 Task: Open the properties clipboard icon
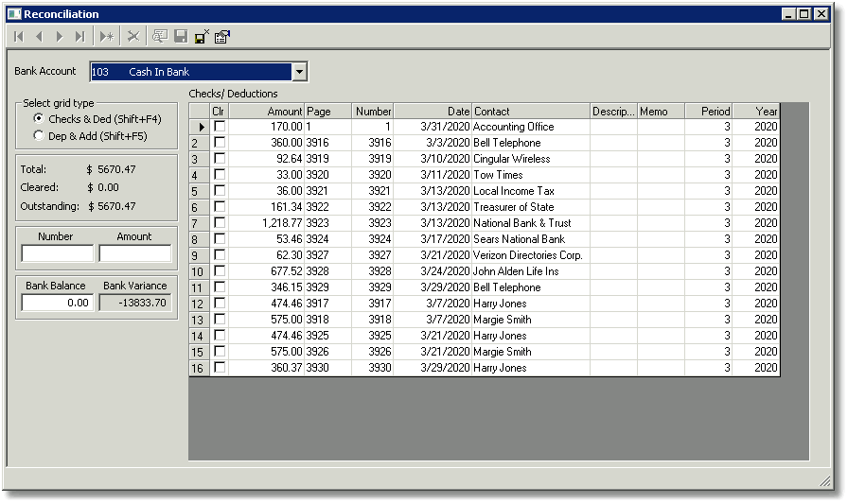[x=222, y=36]
